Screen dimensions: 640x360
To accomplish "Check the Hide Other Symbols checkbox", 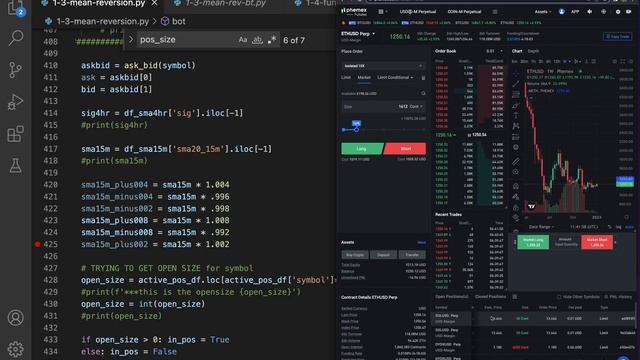I will (x=559, y=297).
